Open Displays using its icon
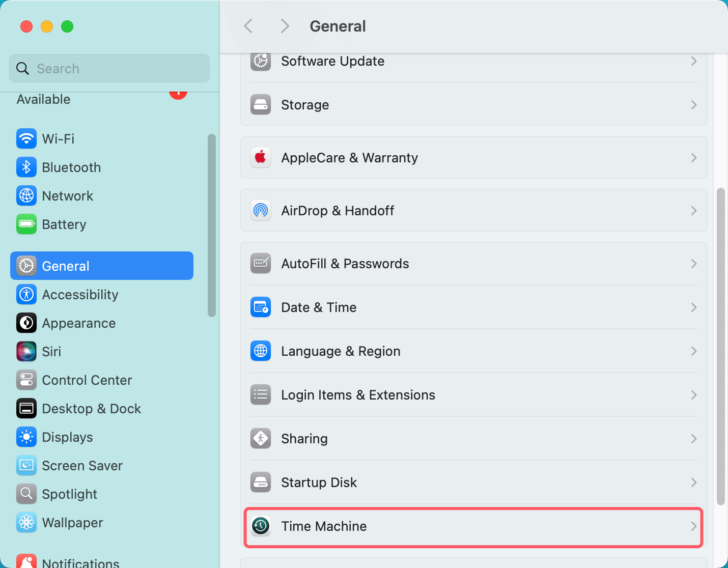728x568 pixels. tap(26, 437)
